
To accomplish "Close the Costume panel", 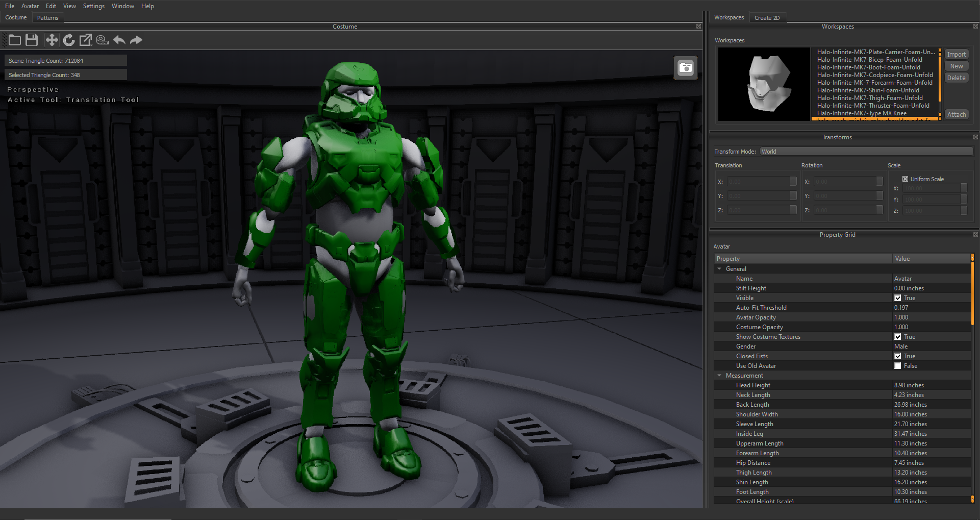I will [698, 27].
